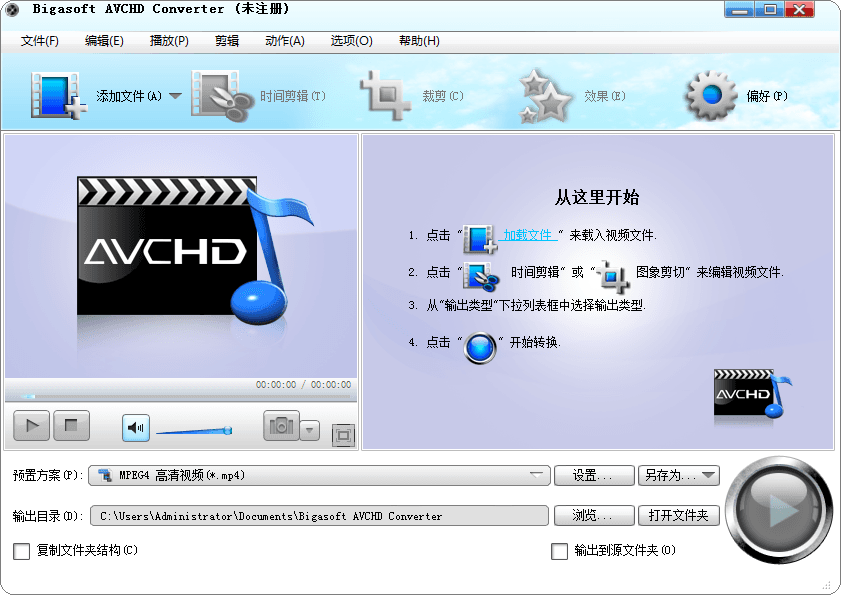
Task: Adjust the volume slider
Action: tap(194, 431)
